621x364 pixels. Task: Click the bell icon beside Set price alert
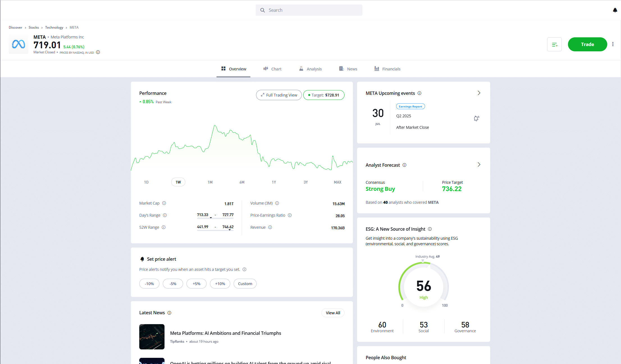142,259
